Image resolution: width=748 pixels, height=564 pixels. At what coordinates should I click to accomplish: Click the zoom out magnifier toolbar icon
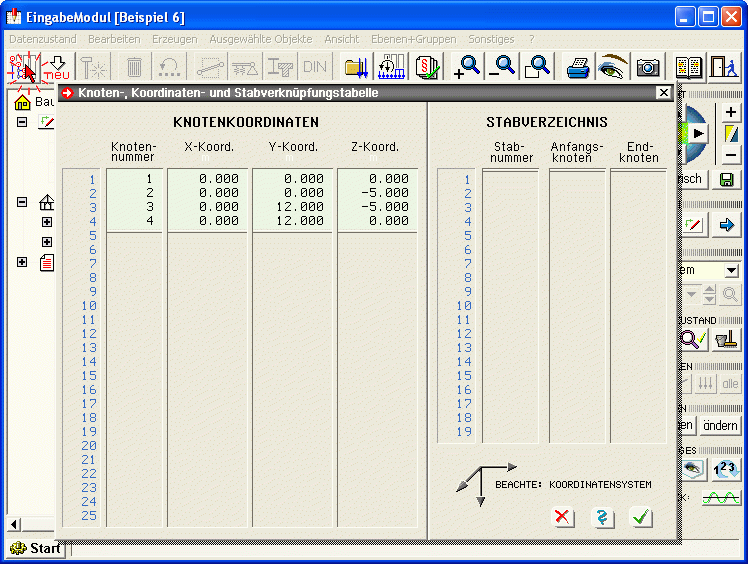(502, 67)
